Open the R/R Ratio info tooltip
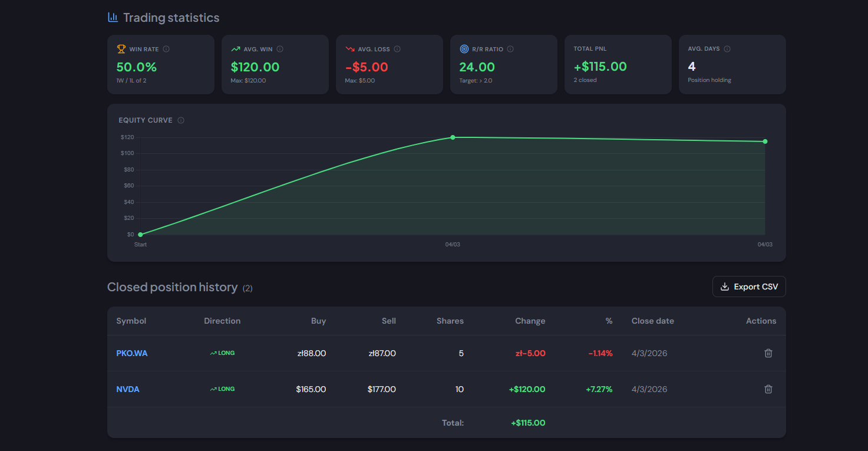This screenshot has width=868, height=451. [x=510, y=48]
